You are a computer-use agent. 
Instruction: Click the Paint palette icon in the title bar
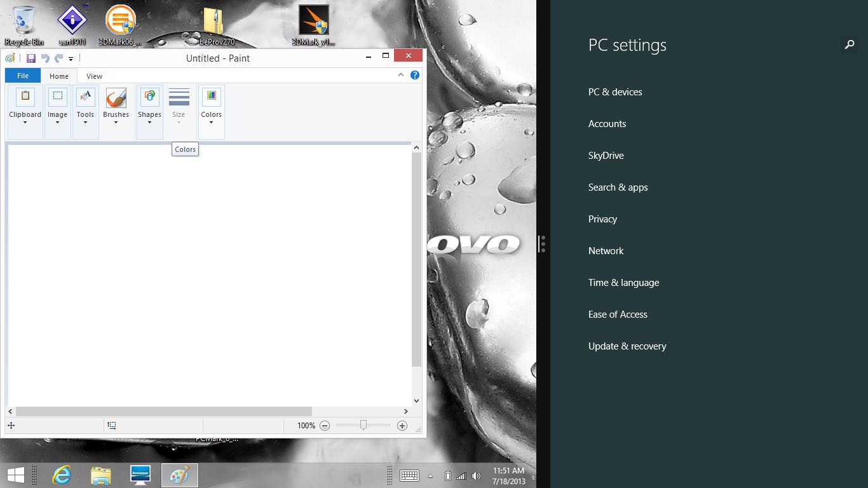tap(10, 58)
